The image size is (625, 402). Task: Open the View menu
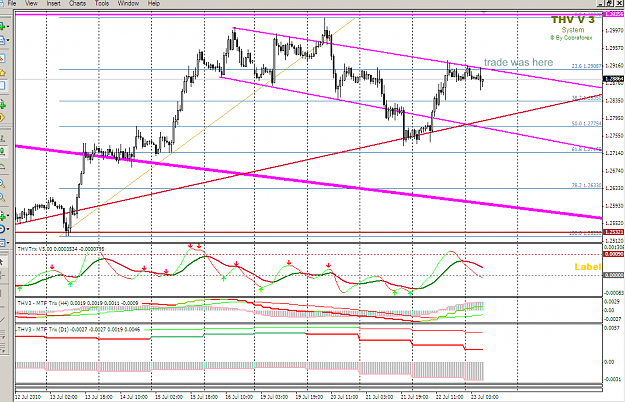[31, 3]
